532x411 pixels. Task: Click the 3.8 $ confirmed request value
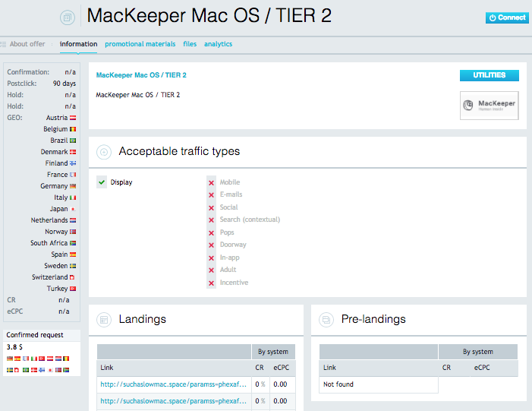point(14,347)
